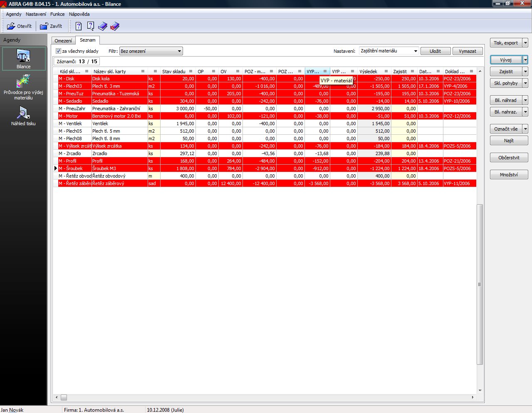Click the Tisk, export button
The width and height of the screenshot is (532, 413).
tap(506, 43)
